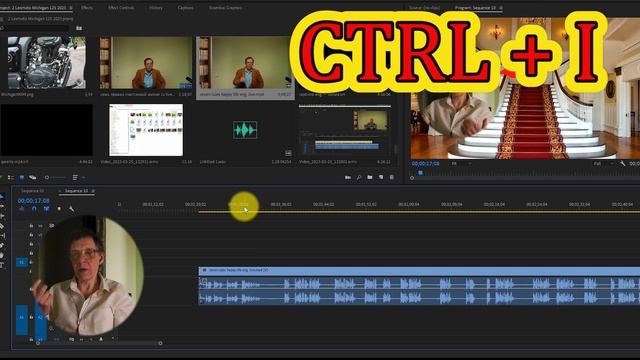Switch project panel to freeform view
This screenshot has width=640, height=360.
click(x=32, y=177)
